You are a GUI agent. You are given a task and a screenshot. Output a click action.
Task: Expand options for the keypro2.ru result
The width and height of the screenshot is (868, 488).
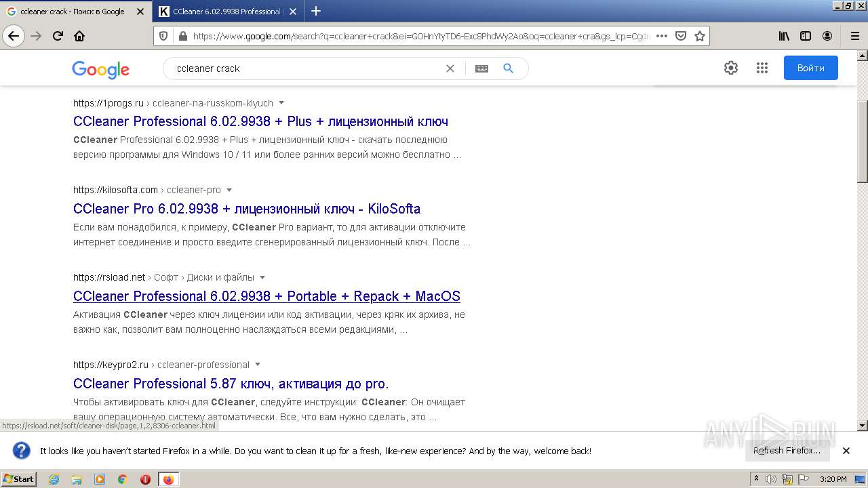[x=258, y=365]
